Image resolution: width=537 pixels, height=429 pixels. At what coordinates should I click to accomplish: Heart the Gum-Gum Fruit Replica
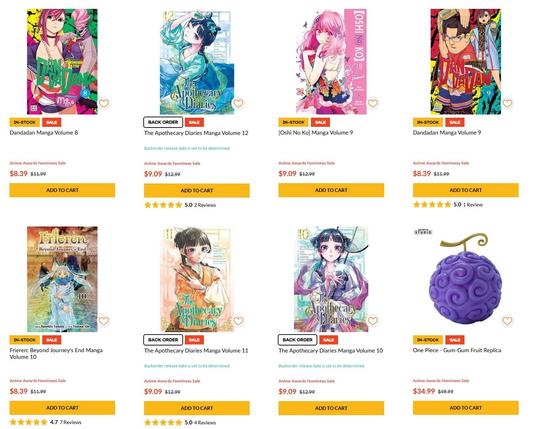tap(507, 321)
